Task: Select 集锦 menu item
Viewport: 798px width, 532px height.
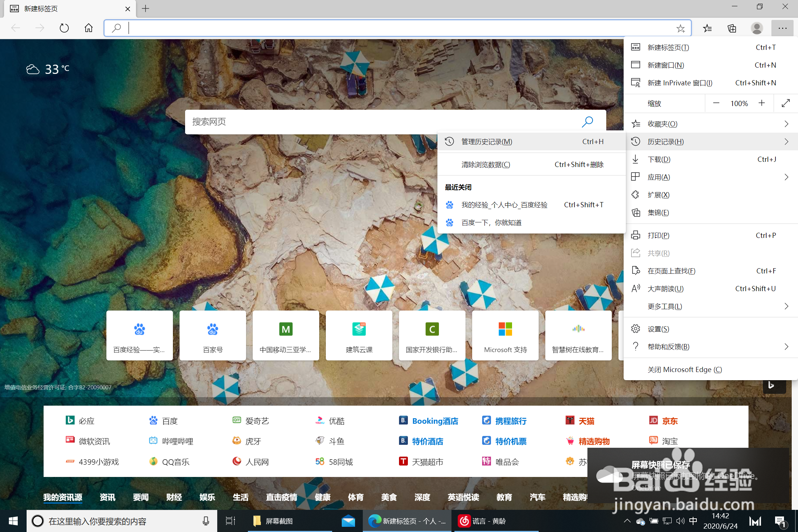Action: click(711, 212)
